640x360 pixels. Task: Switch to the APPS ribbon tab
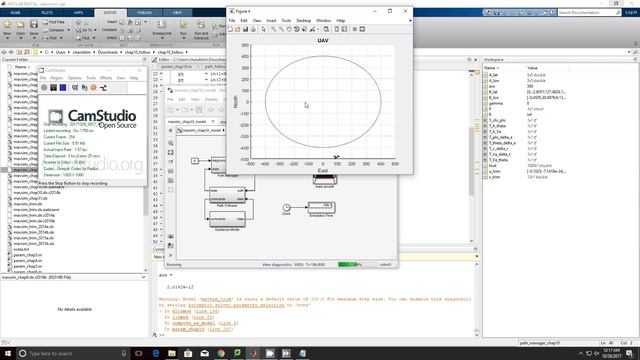coord(78,13)
